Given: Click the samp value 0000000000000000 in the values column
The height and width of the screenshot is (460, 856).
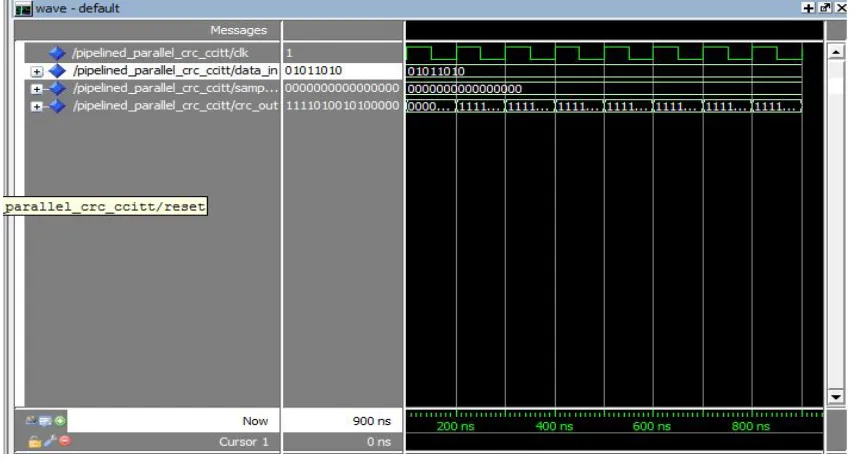Looking at the screenshot, I should (342, 88).
